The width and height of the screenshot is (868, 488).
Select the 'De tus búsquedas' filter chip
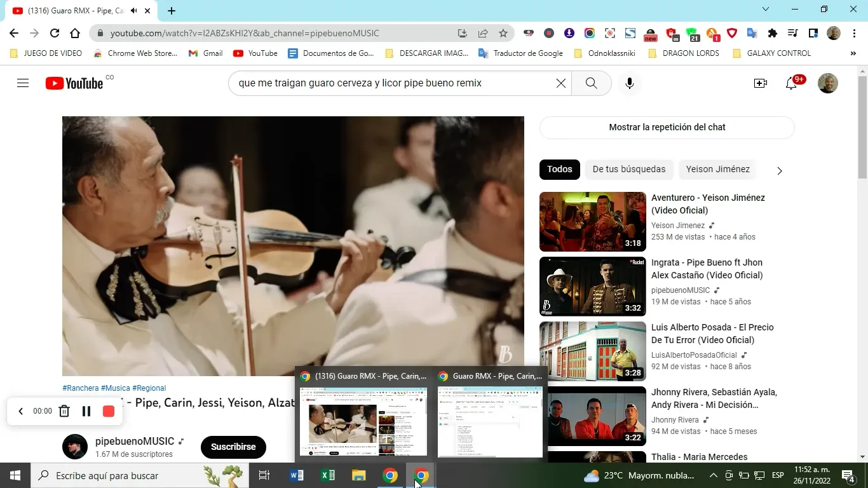click(x=628, y=169)
